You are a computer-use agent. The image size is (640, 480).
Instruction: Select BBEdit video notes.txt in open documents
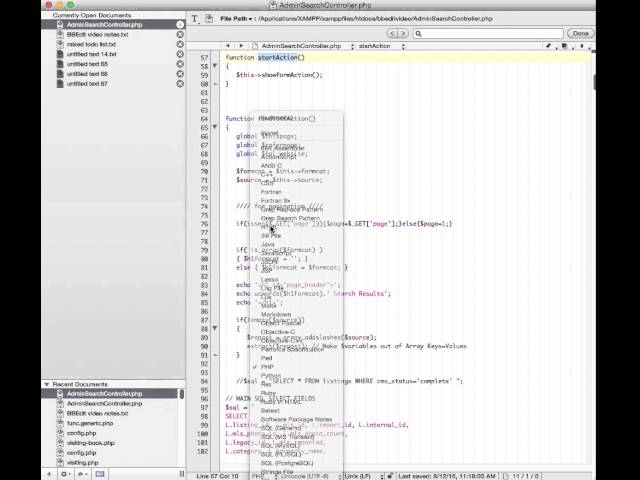(97, 34)
